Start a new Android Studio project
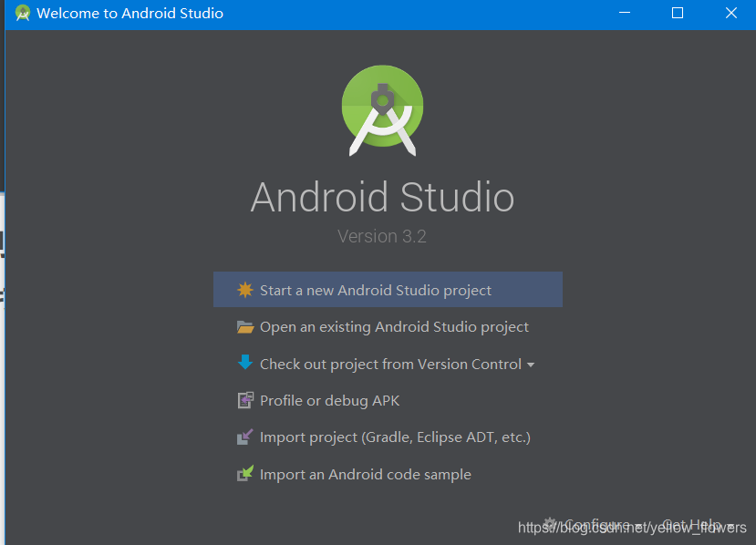This screenshot has width=756, height=545. click(388, 290)
